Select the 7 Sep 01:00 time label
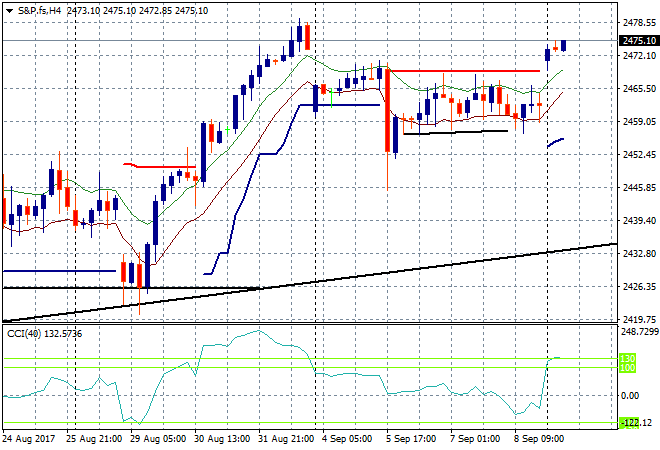 click(475, 439)
